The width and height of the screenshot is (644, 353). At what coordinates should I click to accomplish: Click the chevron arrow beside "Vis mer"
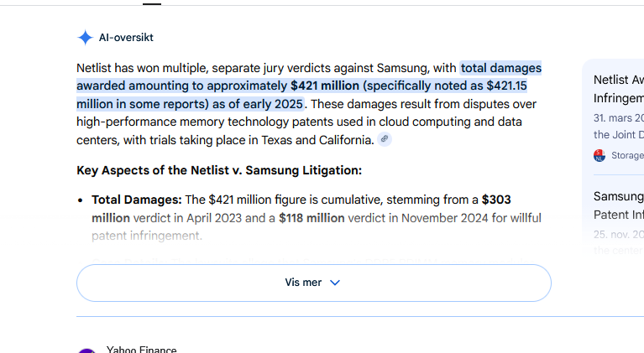pos(335,283)
